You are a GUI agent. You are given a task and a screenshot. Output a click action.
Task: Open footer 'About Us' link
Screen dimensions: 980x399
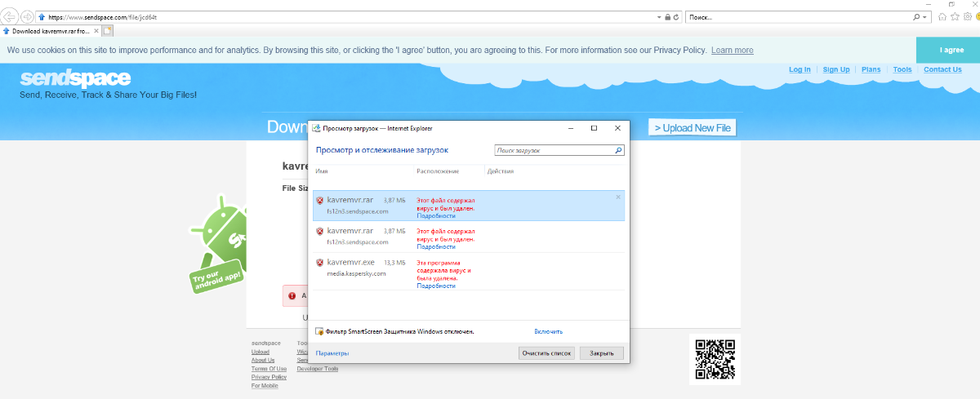pyautogui.click(x=263, y=360)
